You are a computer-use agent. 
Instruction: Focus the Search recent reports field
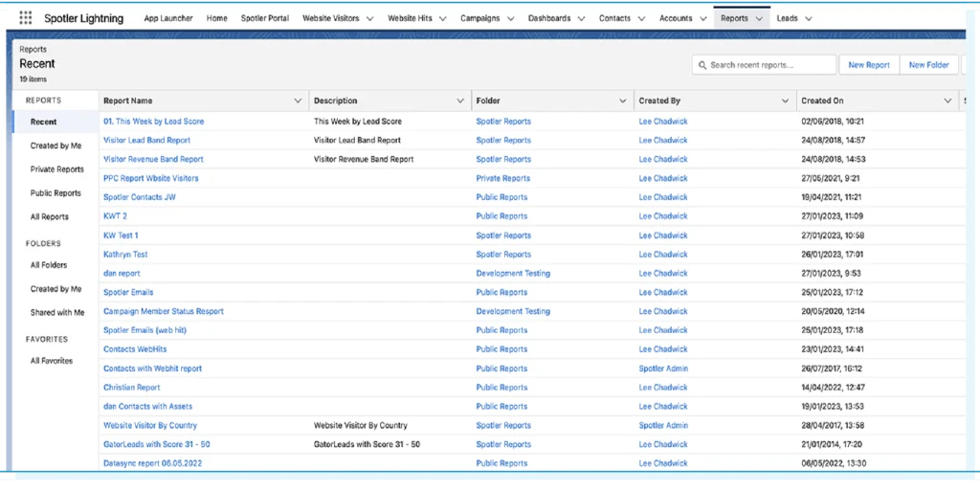[764, 65]
